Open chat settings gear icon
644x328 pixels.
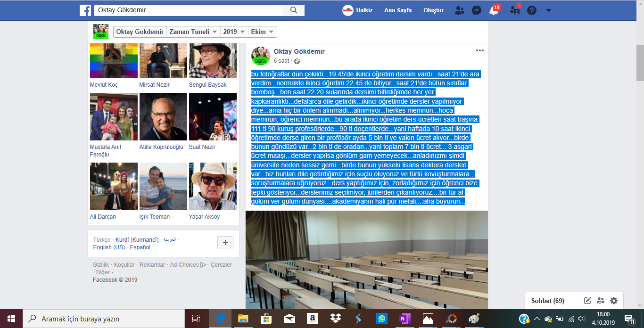coord(613,301)
